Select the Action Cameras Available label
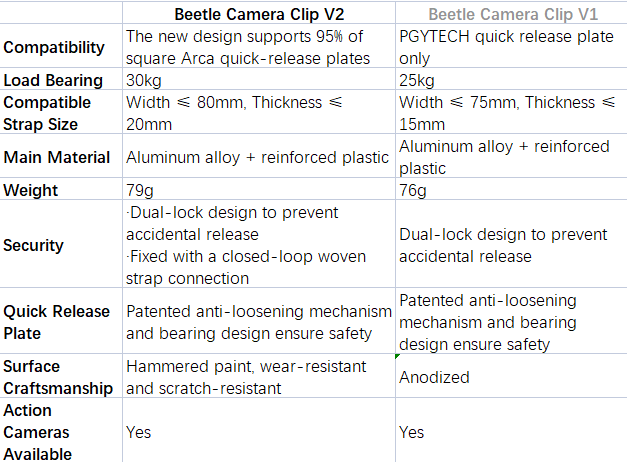Screen dimensions: 627x462 point(61,430)
